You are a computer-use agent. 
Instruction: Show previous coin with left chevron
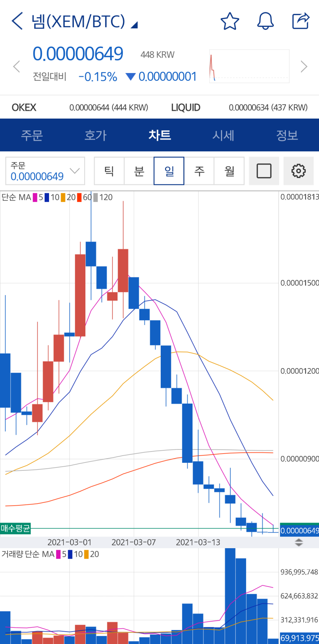point(16,66)
